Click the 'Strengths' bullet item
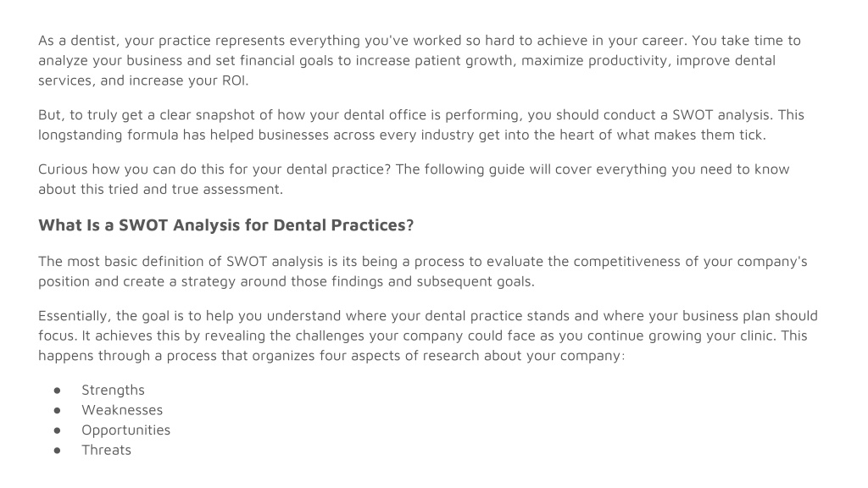Image resolution: width=868 pixels, height=488 pixels. 113,390
